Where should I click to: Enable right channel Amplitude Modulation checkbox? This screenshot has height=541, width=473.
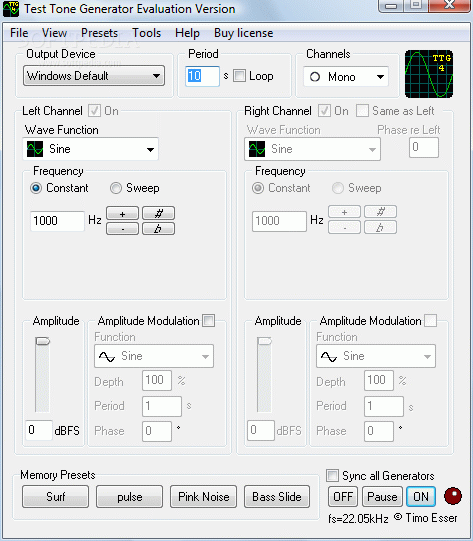(x=430, y=321)
